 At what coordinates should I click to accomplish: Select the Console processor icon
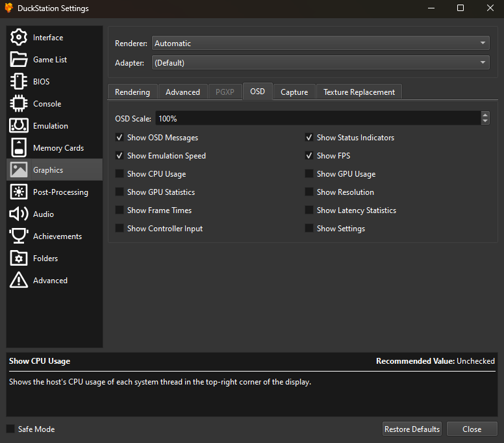[19, 103]
